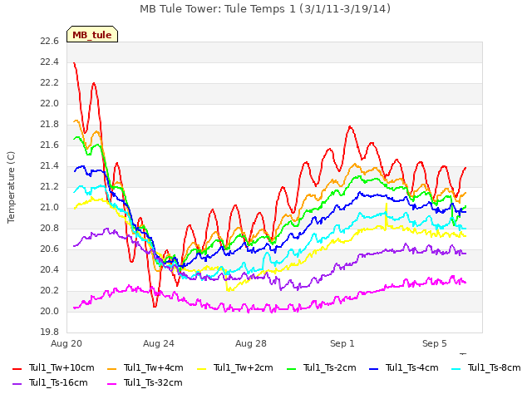Click the cyan Tul1_Ts-8cm legend swatch

pos(456,368)
